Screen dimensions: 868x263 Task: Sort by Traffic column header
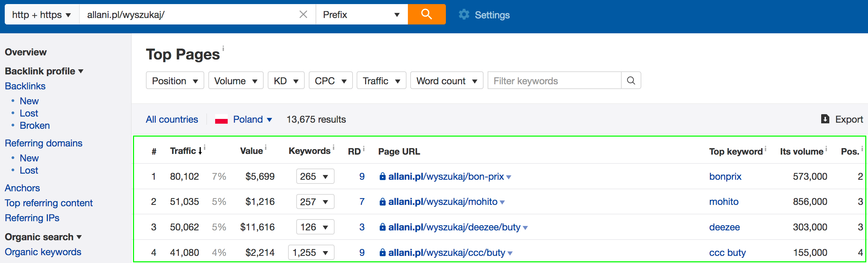(x=186, y=151)
